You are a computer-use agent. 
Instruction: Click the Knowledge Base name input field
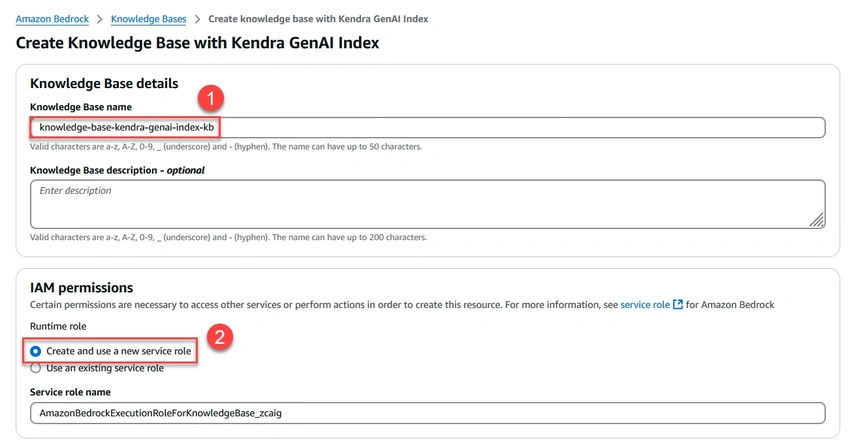click(428, 127)
